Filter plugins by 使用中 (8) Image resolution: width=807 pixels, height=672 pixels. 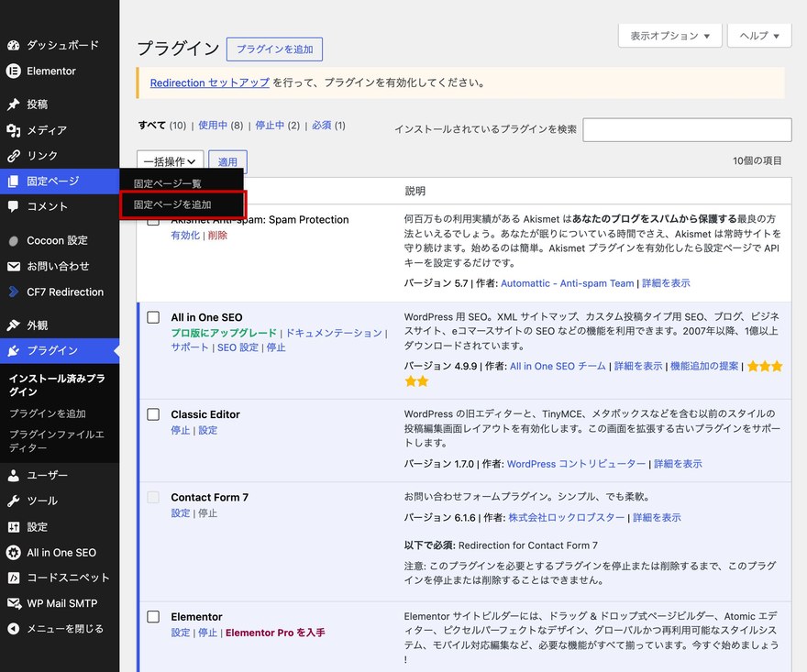221,125
